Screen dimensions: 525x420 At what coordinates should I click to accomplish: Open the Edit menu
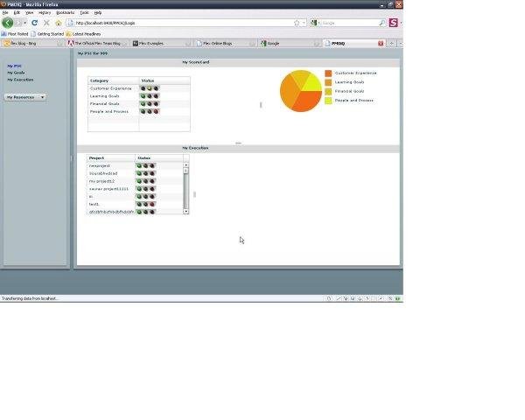[x=17, y=13]
